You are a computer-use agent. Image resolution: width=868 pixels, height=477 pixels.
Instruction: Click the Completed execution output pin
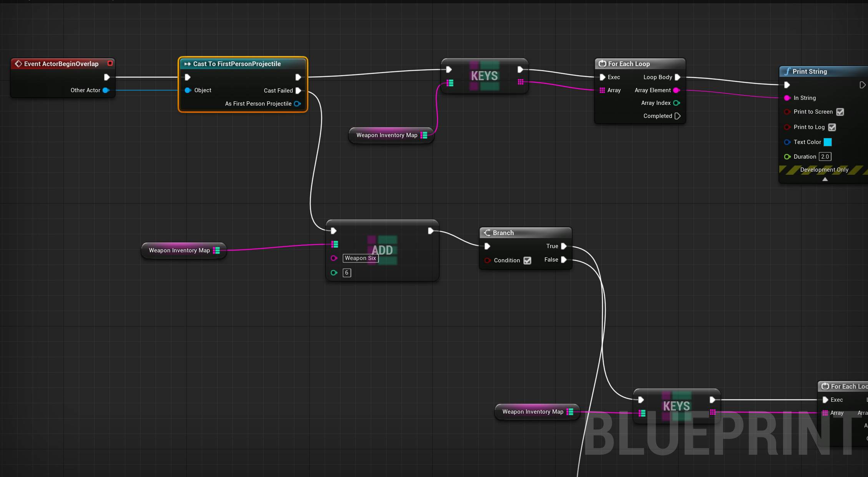click(x=677, y=116)
